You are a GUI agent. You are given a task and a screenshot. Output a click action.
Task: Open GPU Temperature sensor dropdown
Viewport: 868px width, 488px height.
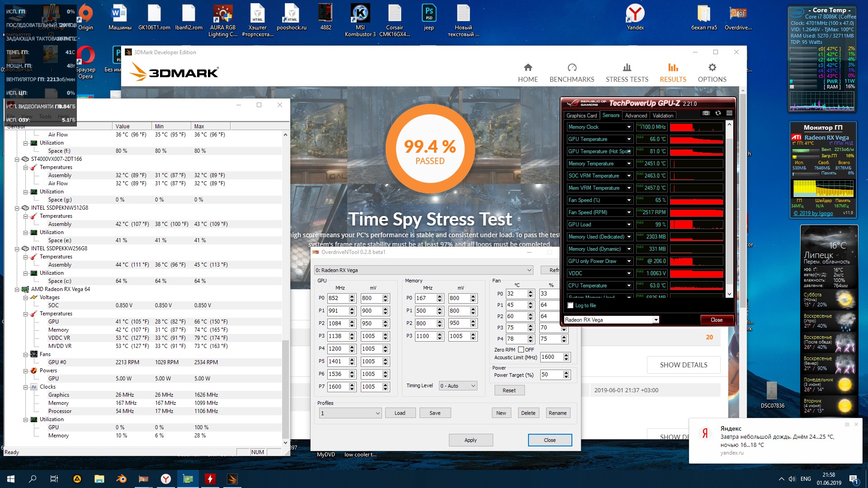click(x=628, y=139)
